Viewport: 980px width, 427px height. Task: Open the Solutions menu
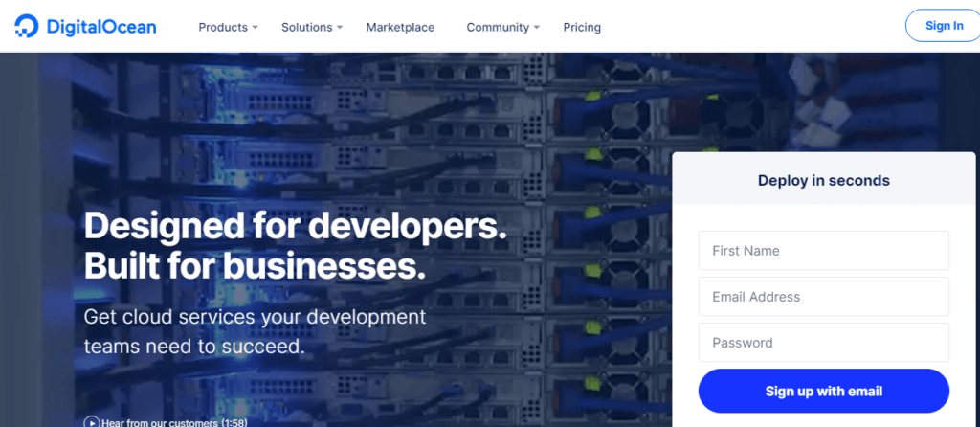point(306,27)
